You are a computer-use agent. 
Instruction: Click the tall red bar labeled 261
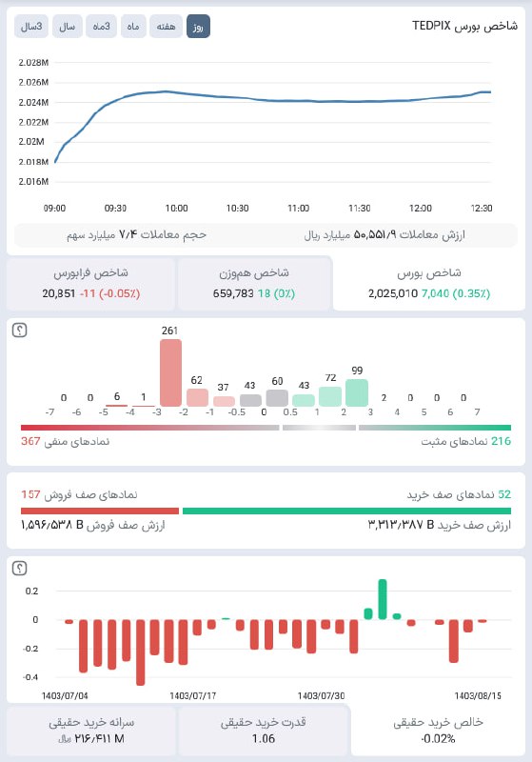(171, 372)
